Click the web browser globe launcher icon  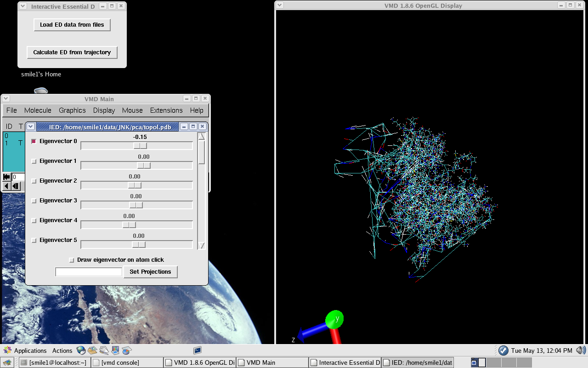pyautogui.click(x=81, y=351)
